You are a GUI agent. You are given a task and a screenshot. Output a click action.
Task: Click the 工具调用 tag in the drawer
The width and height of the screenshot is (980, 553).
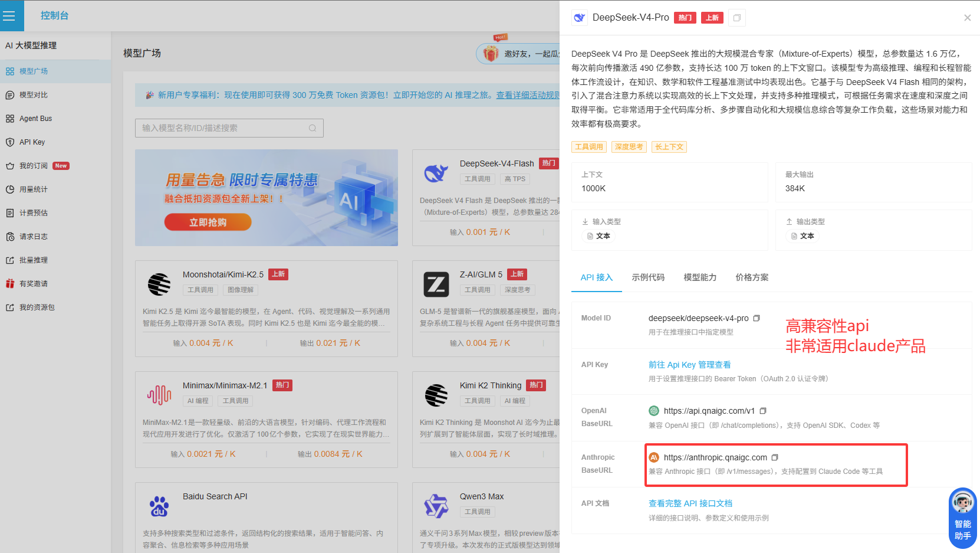click(x=589, y=147)
